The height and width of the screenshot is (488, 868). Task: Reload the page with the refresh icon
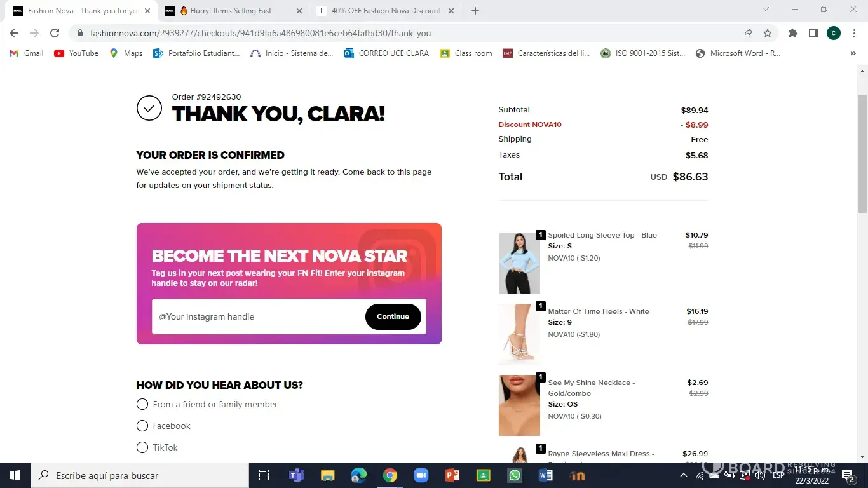tap(55, 33)
